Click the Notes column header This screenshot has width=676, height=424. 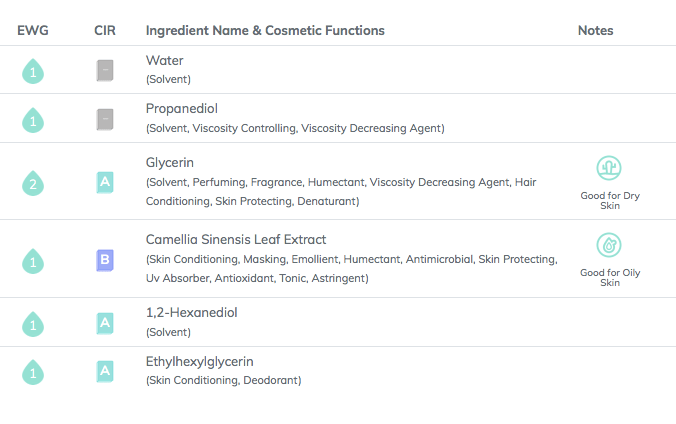(596, 31)
